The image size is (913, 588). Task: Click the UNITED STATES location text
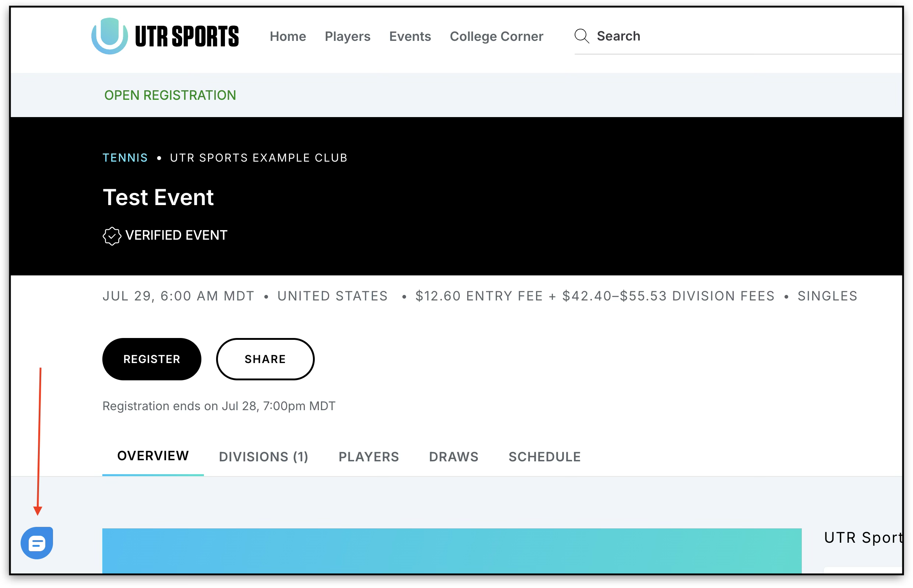tap(332, 296)
